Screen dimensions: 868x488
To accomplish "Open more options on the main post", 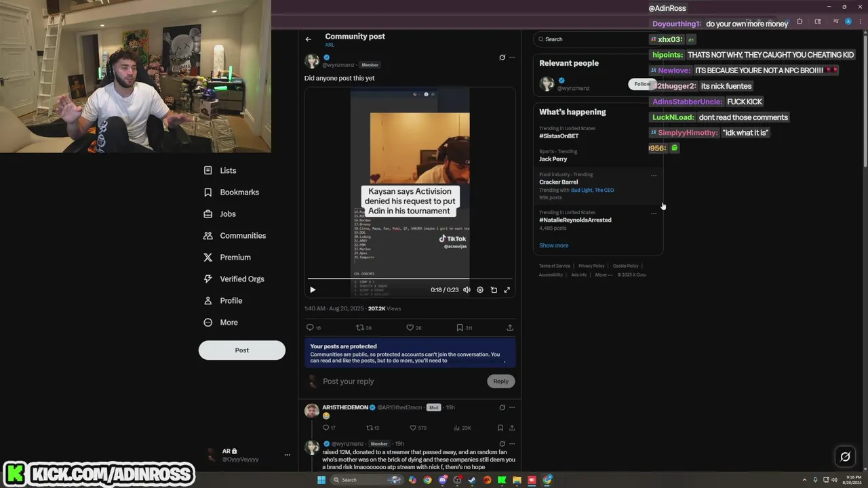I will click(x=512, y=58).
